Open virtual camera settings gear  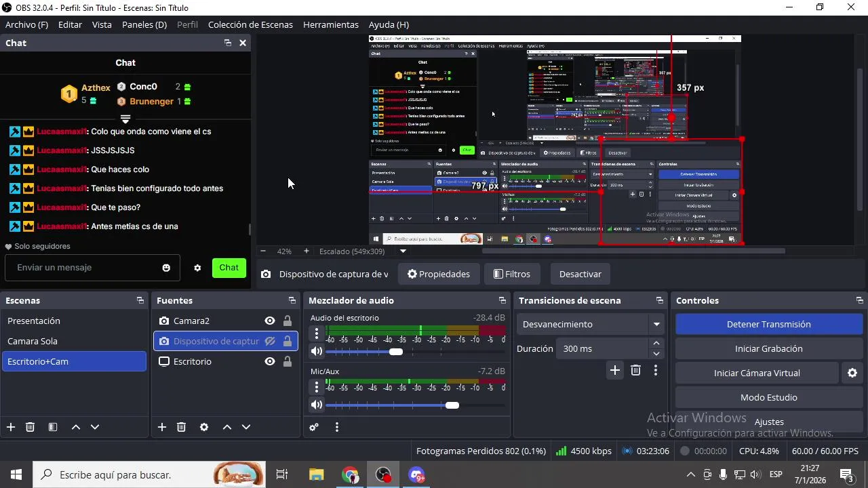tap(852, 373)
